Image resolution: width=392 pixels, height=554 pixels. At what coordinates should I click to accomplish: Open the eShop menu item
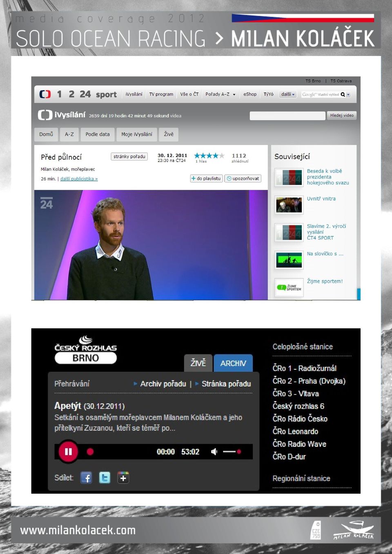[250, 94]
